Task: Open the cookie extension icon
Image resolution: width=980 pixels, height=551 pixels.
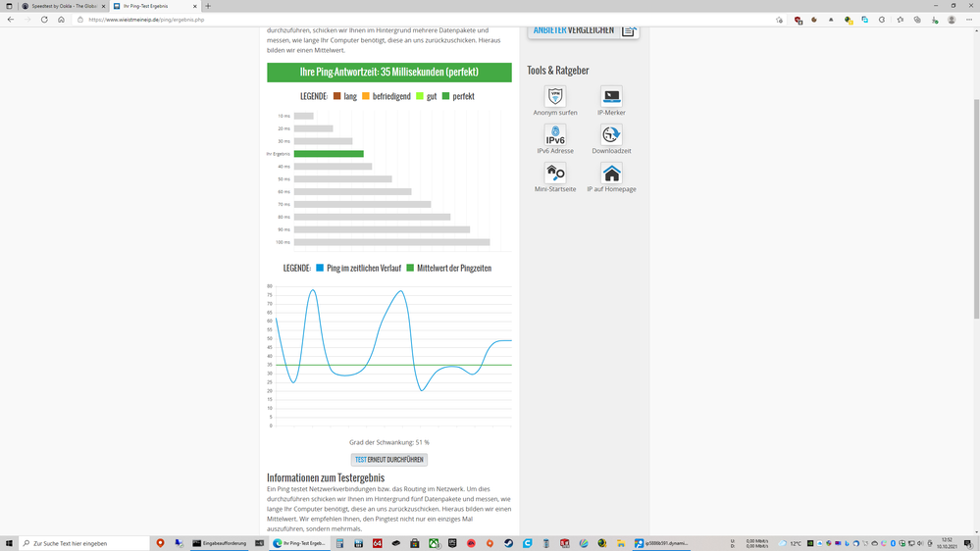Action: pos(814,20)
